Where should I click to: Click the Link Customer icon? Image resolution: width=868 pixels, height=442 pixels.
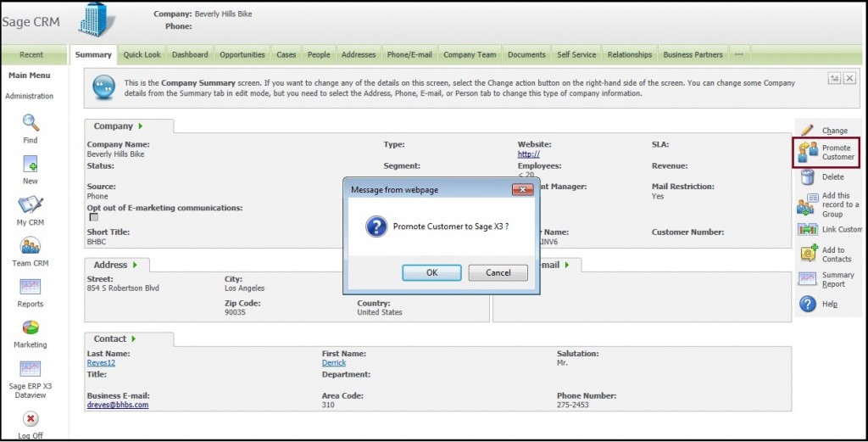click(808, 229)
